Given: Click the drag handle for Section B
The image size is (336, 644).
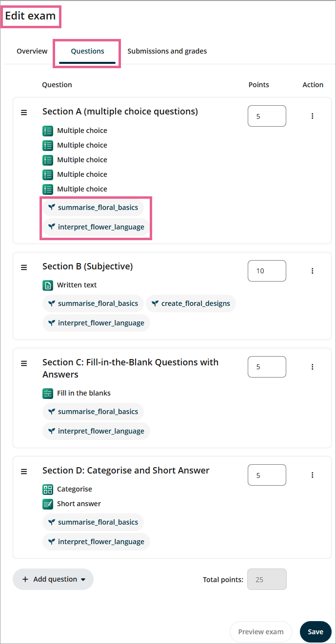Looking at the screenshot, I should click(x=24, y=267).
